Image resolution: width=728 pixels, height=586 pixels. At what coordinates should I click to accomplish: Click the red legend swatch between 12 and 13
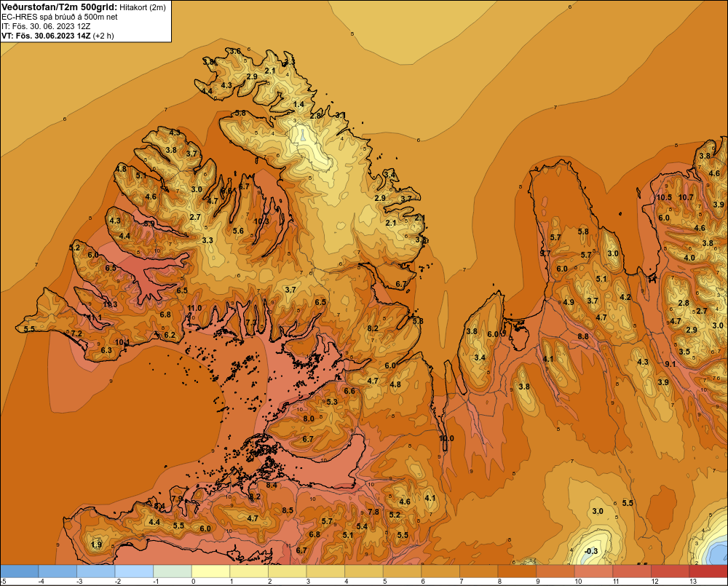point(670,571)
